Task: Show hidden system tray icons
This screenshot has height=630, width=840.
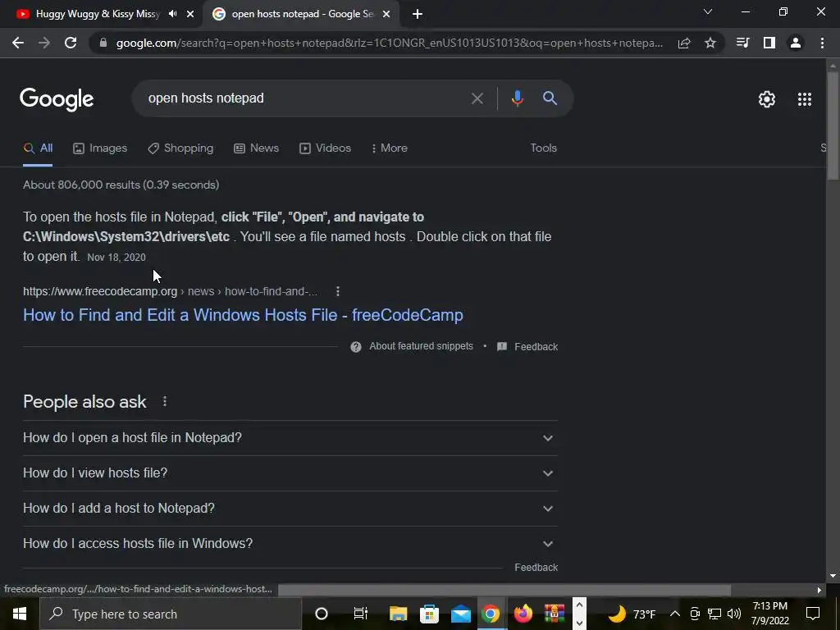Action: click(x=675, y=614)
